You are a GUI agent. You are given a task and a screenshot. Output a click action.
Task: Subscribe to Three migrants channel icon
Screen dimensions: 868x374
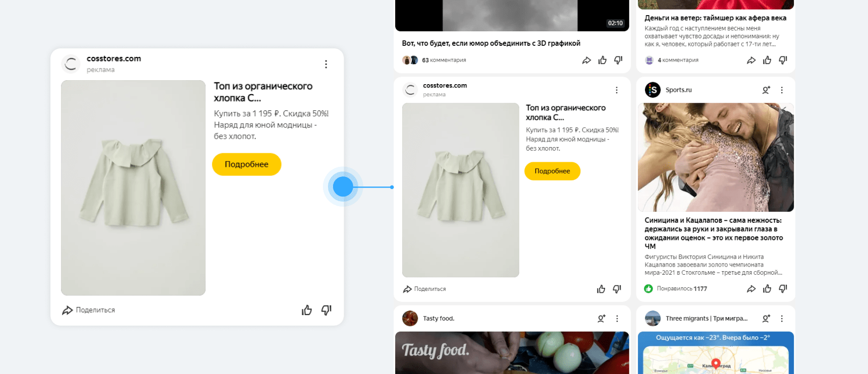[x=766, y=319]
